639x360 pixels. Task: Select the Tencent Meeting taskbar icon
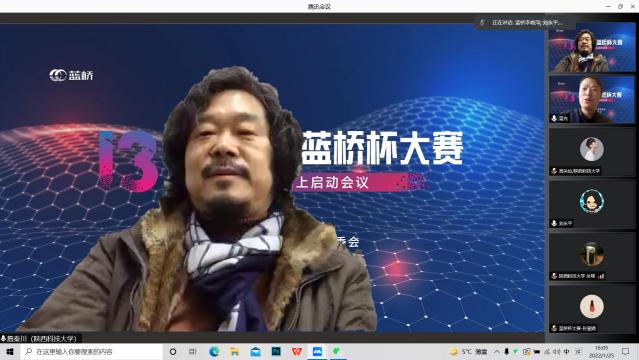[x=317, y=351]
